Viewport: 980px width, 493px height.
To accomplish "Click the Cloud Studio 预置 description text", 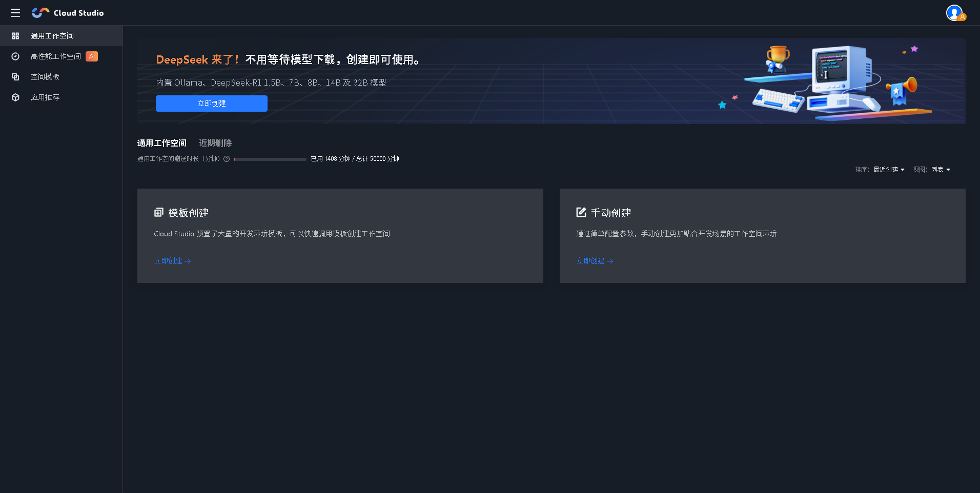I will tap(272, 234).
